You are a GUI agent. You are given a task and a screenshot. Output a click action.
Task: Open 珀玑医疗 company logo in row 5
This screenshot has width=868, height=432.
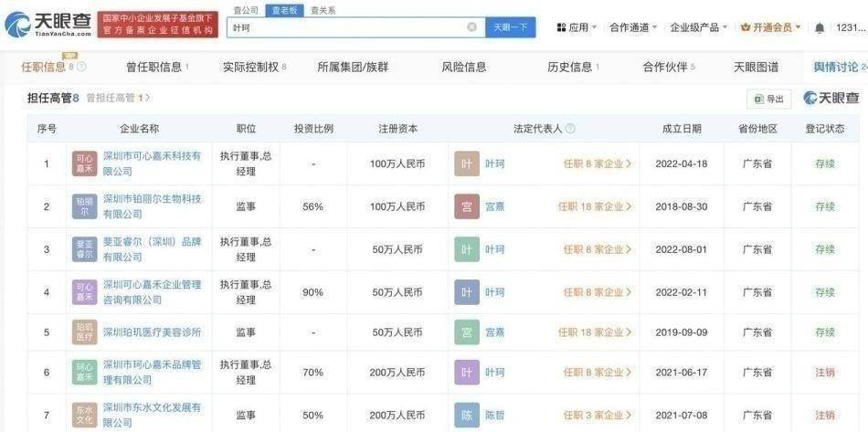(85, 332)
